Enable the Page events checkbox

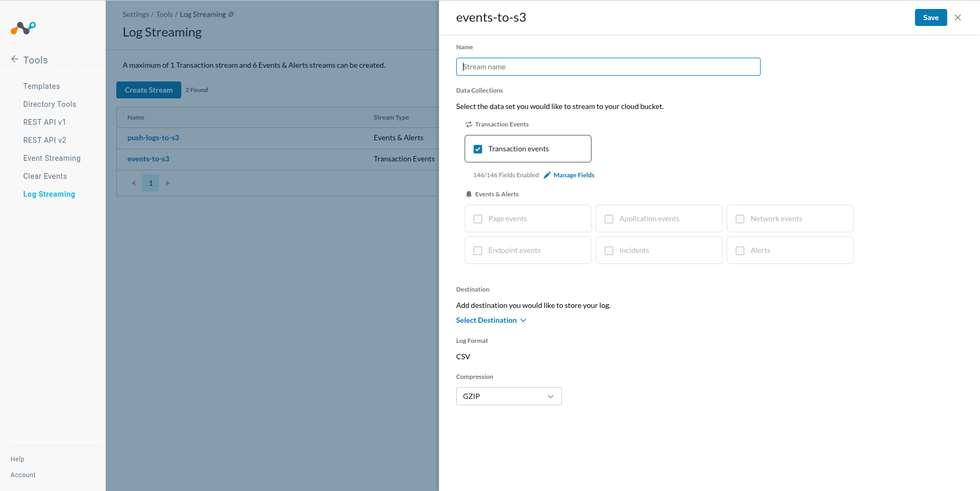478,219
